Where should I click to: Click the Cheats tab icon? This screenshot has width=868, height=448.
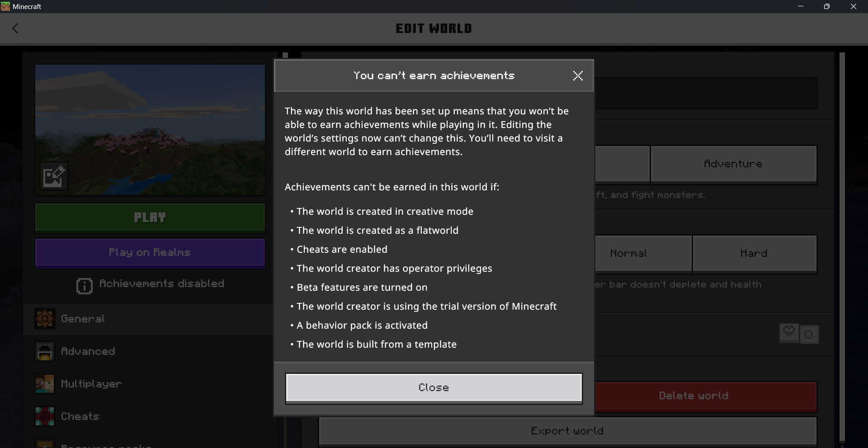point(45,416)
